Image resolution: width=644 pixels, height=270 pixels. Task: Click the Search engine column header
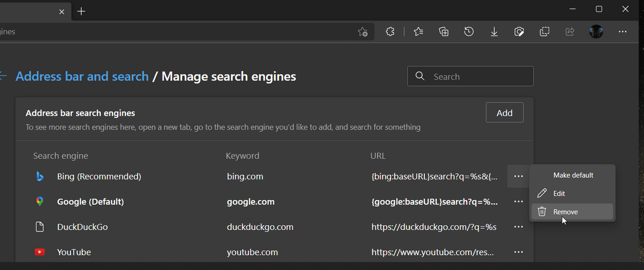pyautogui.click(x=61, y=156)
